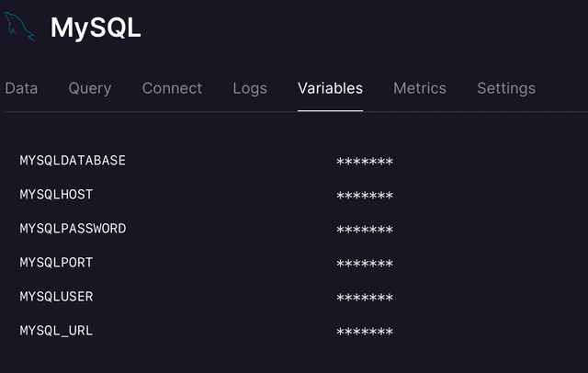Open the Metrics tab
Screen dimensions: 588x373
click(x=420, y=88)
